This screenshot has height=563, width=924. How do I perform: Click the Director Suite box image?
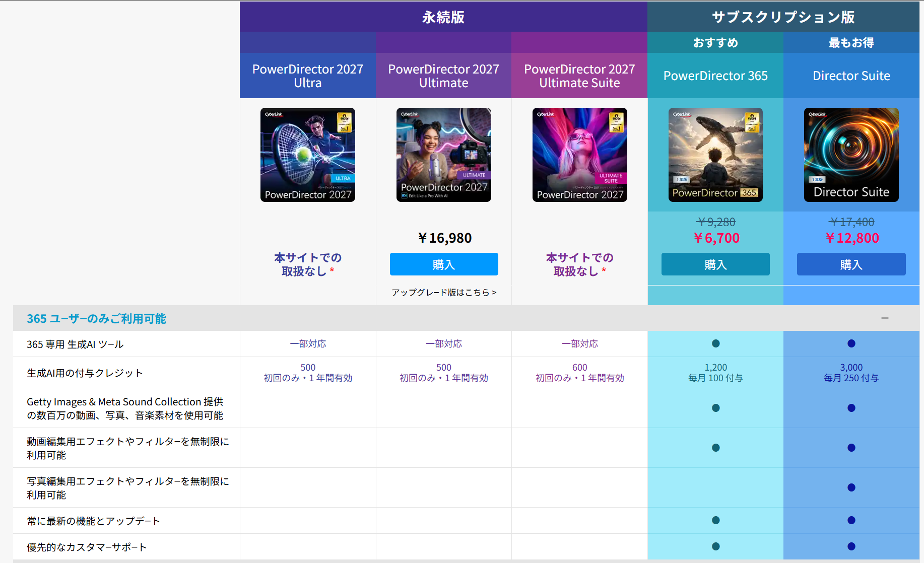(851, 155)
